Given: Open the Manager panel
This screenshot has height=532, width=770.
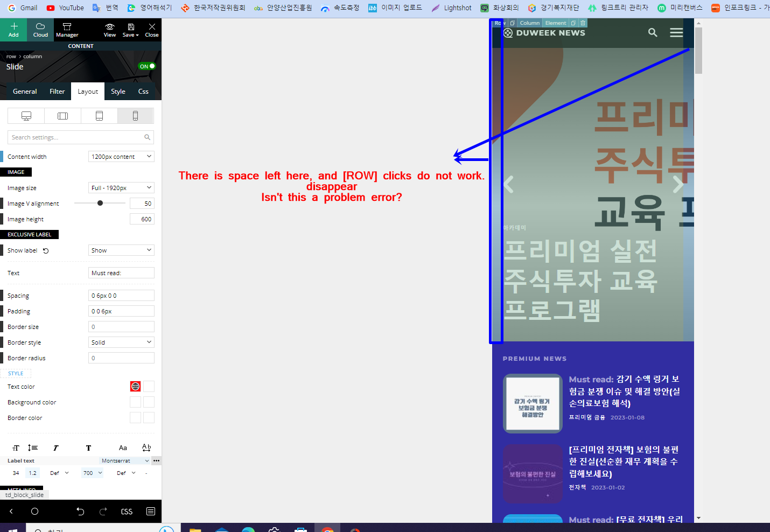Looking at the screenshot, I should pyautogui.click(x=67, y=30).
